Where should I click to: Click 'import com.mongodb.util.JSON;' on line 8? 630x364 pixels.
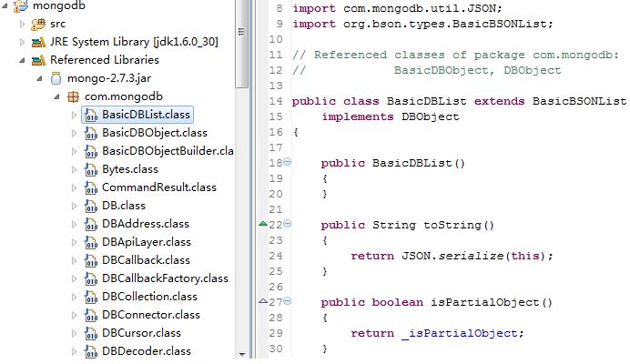[397, 8]
